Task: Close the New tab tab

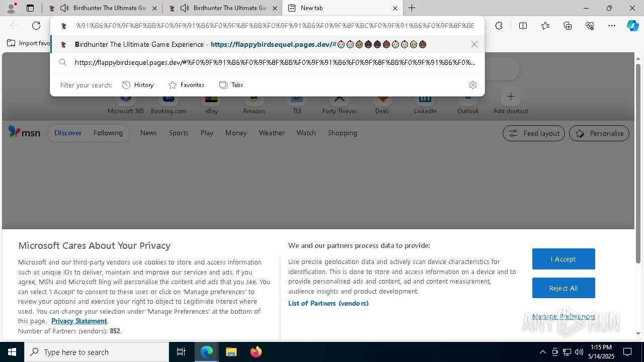Action: (x=395, y=8)
